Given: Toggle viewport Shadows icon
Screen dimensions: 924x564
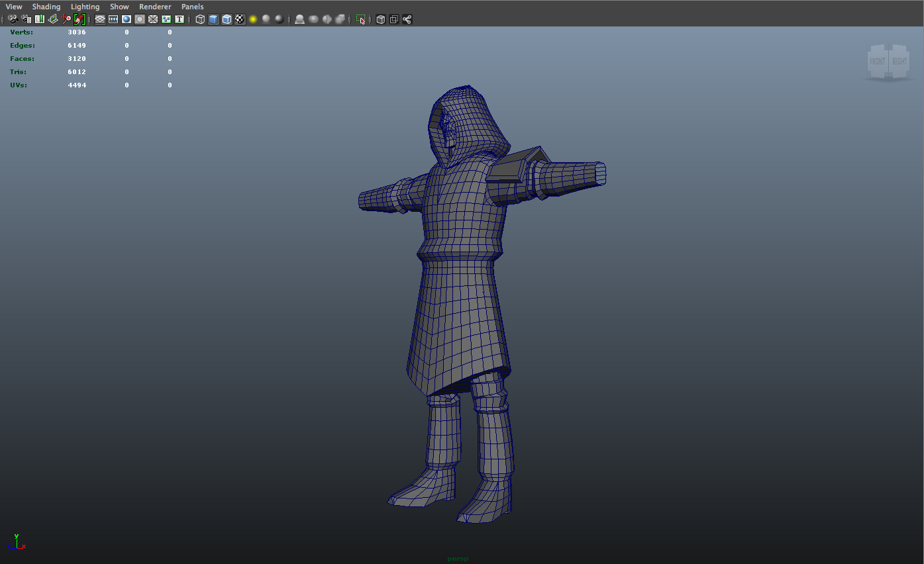Looking at the screenshot, I should 266,19.
